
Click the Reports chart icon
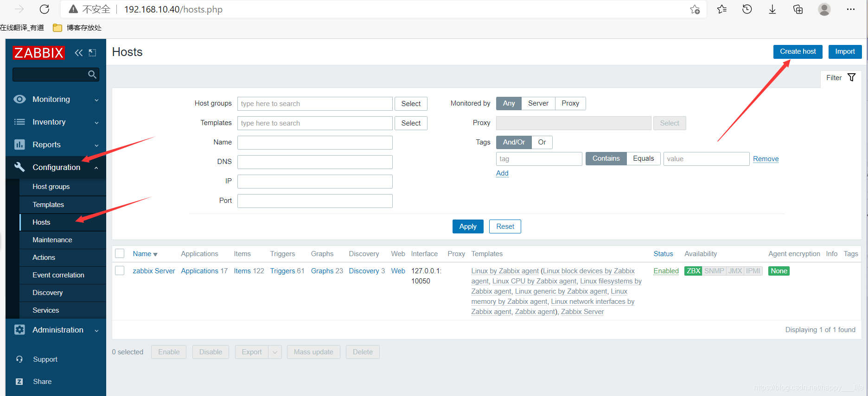tap(19, 145)
